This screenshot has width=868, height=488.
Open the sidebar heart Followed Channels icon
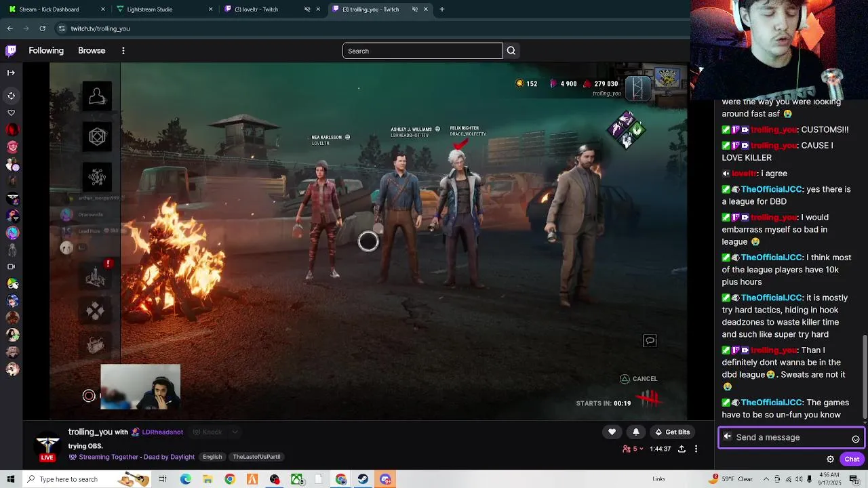tap(11, 113)
